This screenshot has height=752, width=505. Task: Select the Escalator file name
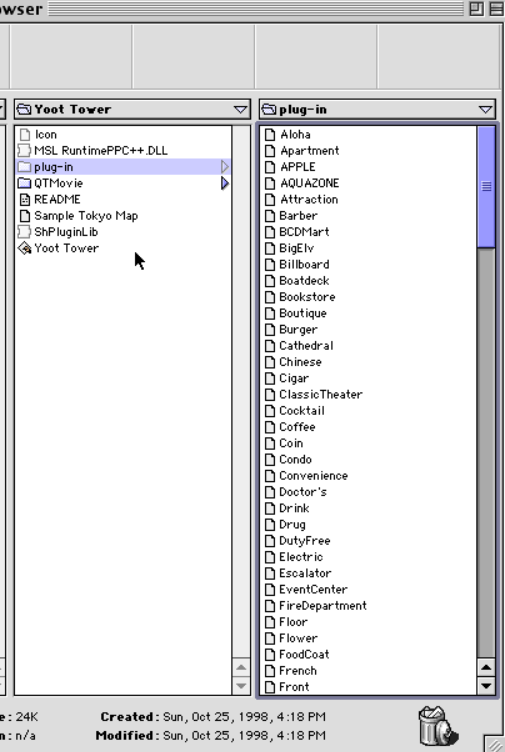tap(305, 573)
